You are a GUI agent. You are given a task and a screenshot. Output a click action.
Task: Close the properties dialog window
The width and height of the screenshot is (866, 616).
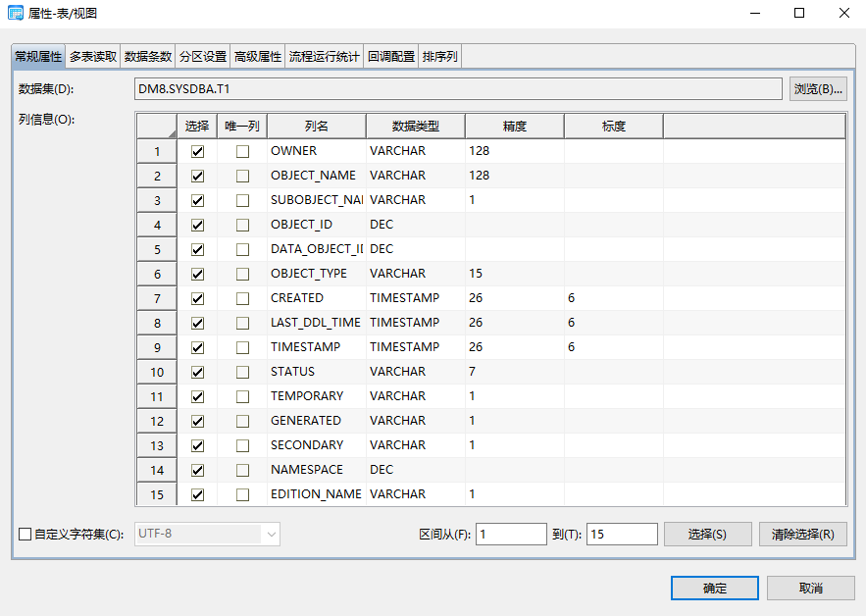point(843,13)
